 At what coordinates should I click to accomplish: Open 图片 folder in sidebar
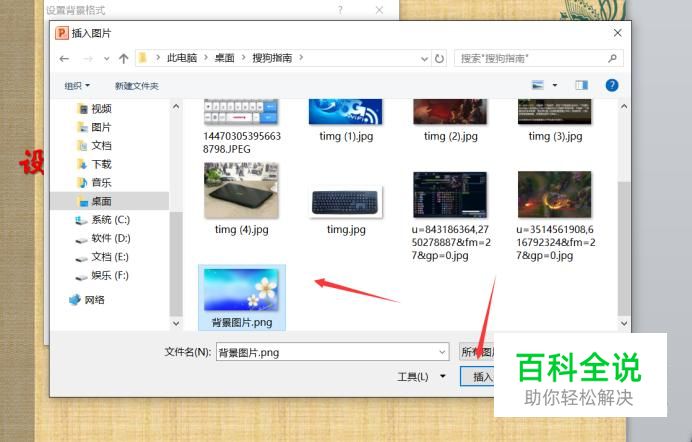coord(94,127)
